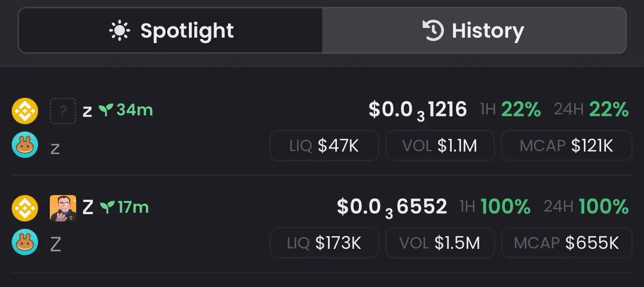Screen dimensions: 644x287
Task: Open the token priced $0.0₃1216
Action: 418,111
